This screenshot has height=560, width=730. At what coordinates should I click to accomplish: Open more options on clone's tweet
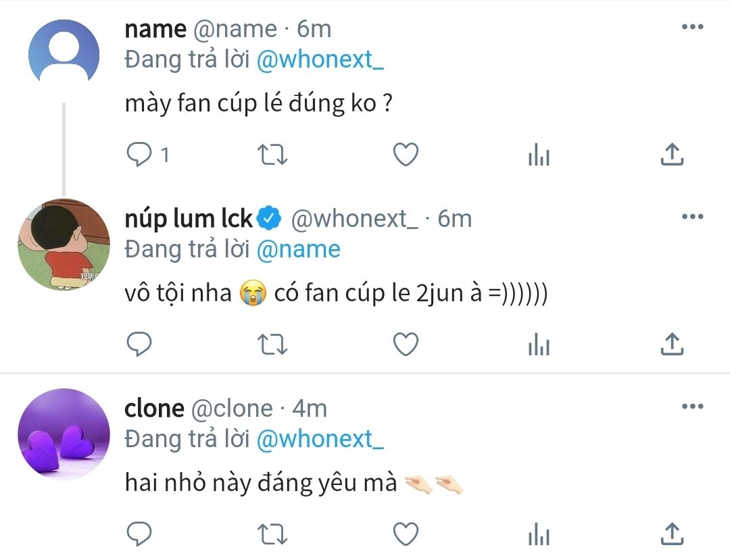[x=692, y=406]
